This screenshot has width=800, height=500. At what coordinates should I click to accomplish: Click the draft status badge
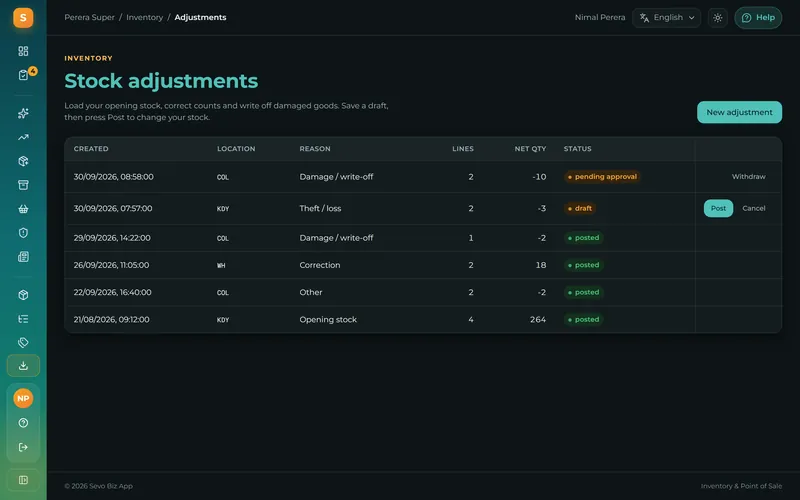pyautogui.click(x=580, y=208)
